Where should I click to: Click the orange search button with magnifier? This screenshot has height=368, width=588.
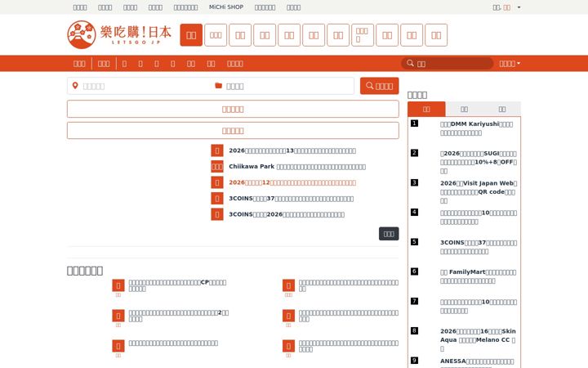[380, 86]
